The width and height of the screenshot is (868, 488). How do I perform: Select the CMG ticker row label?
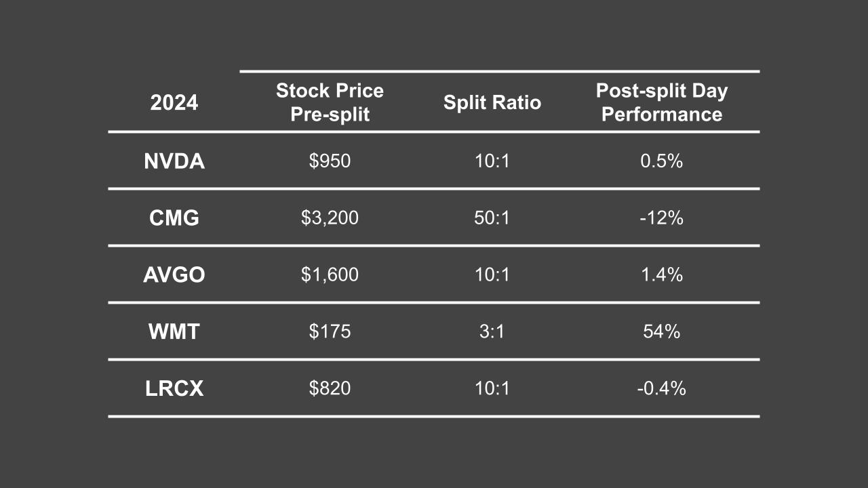pyautogui.click(x=174, y=218)
